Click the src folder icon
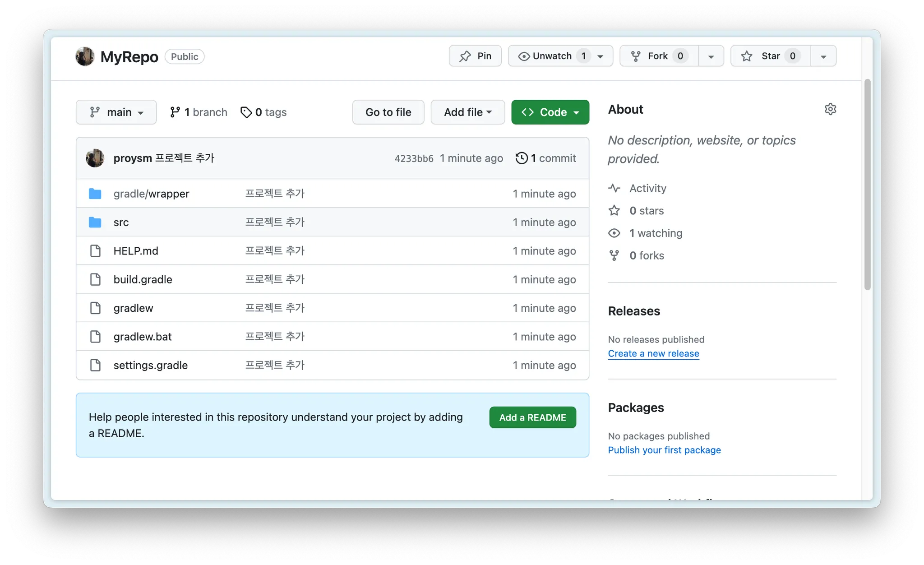 pyautogui.click(x=95, y=222)
